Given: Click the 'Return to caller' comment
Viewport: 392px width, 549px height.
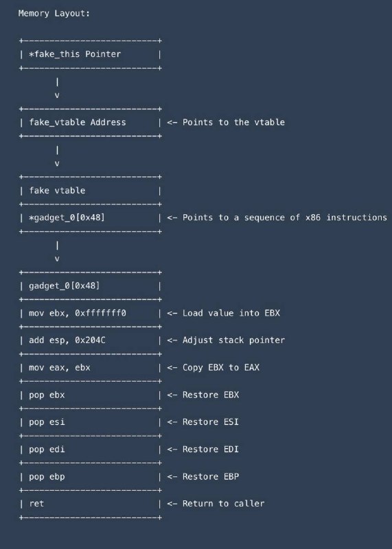Looking at the screenshot, I should [216, 504].
